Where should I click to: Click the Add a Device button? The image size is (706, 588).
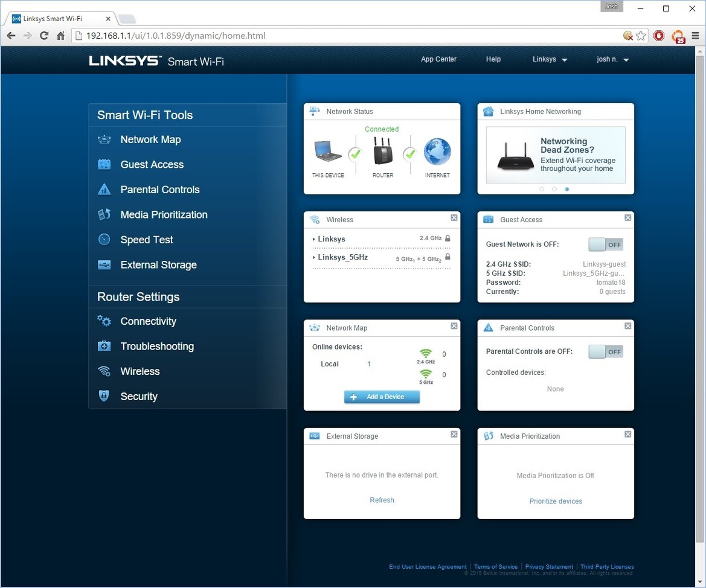tap(382, 397)
